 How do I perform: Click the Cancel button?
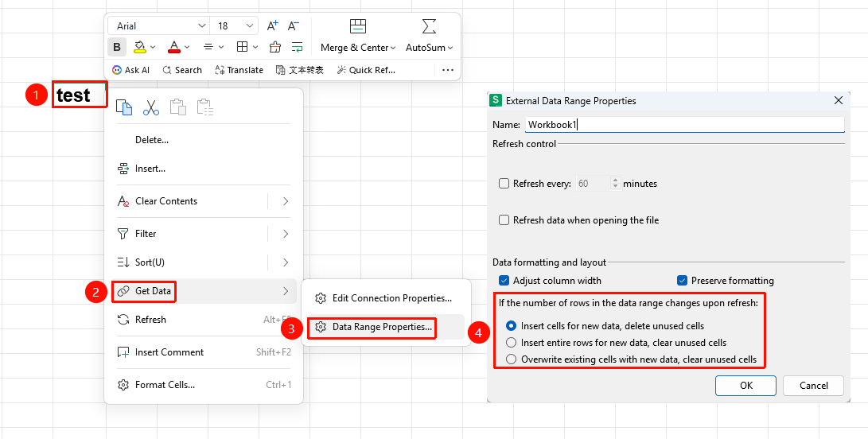[813, 386]
